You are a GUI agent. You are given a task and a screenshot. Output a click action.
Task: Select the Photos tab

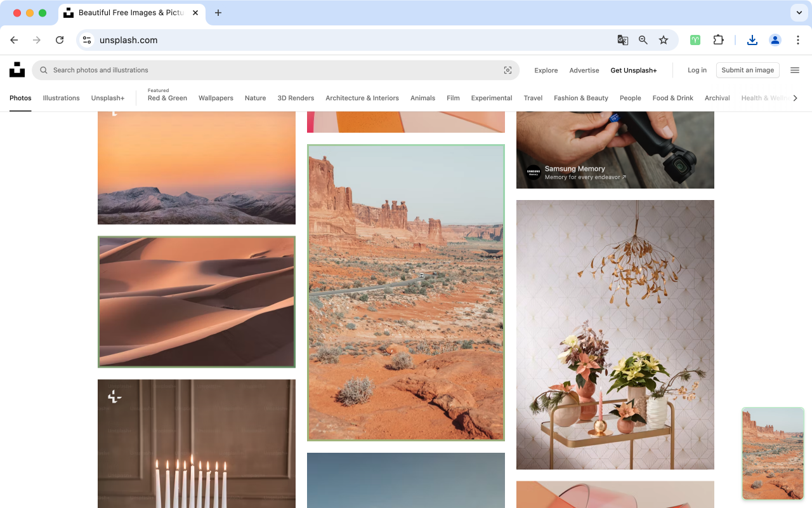(20, 98)
